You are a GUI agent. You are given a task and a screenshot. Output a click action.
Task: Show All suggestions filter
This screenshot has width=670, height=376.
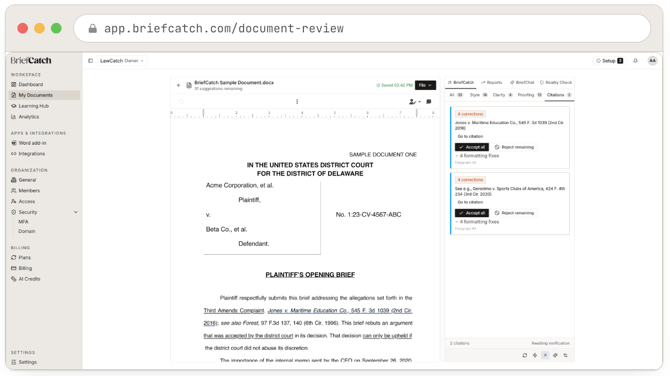tap(455, 95)
